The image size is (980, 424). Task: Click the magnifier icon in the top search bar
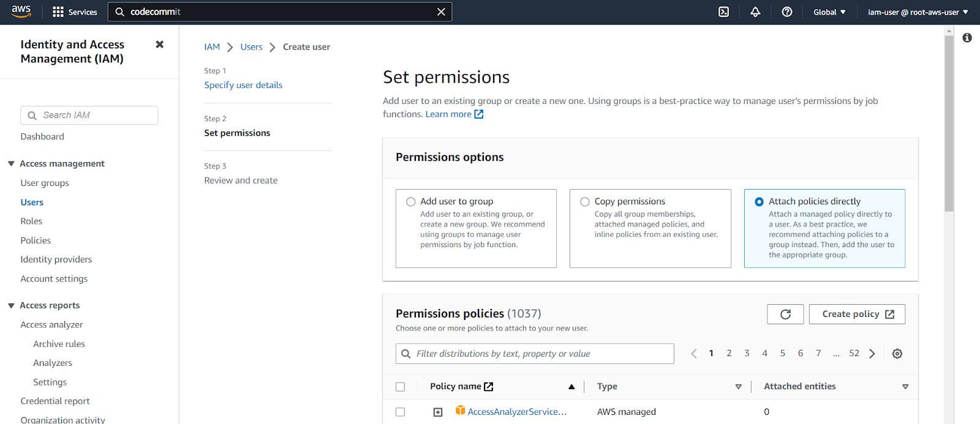[119, 12]
